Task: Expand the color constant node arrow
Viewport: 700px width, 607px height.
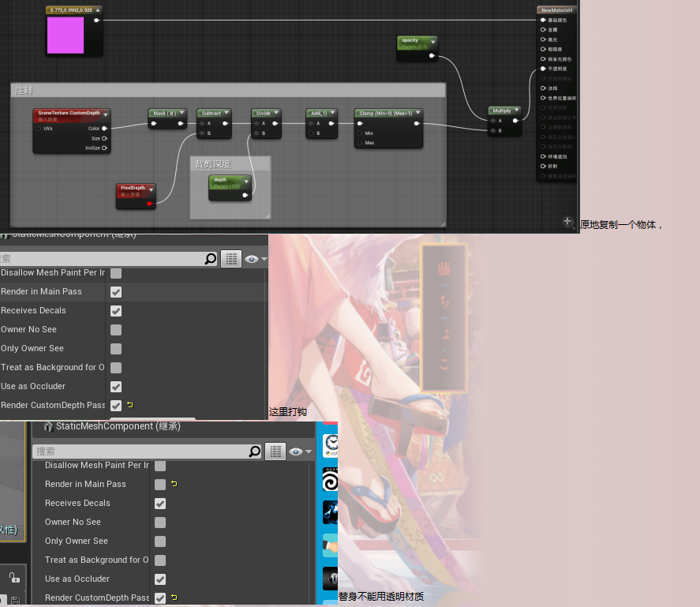Action: (x=98, y=9)
